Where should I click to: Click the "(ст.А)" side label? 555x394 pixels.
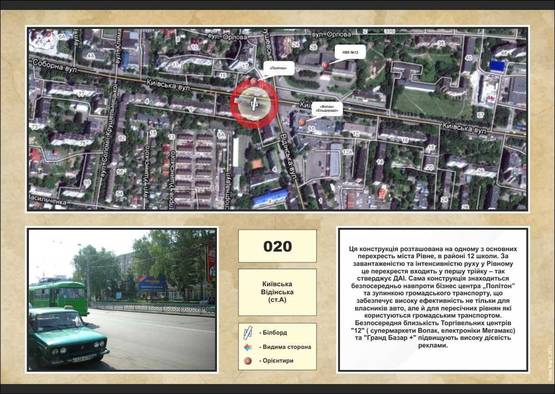tap(278, 300)
